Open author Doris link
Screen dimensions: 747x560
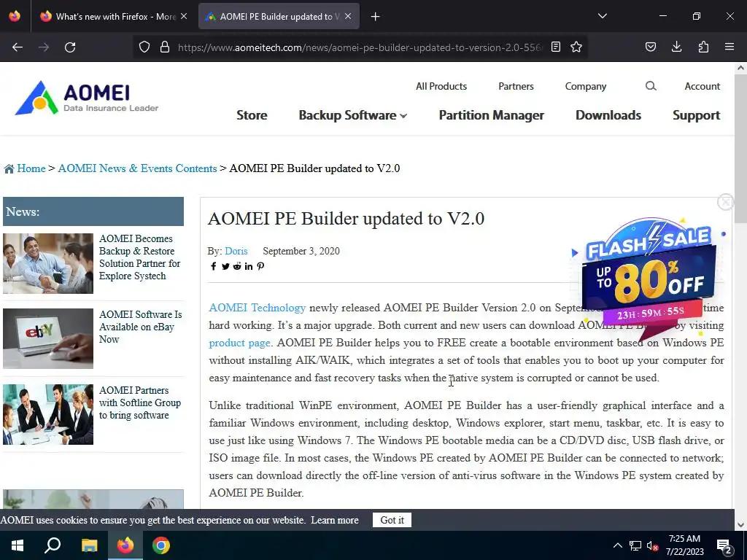(x=236, y=251)
